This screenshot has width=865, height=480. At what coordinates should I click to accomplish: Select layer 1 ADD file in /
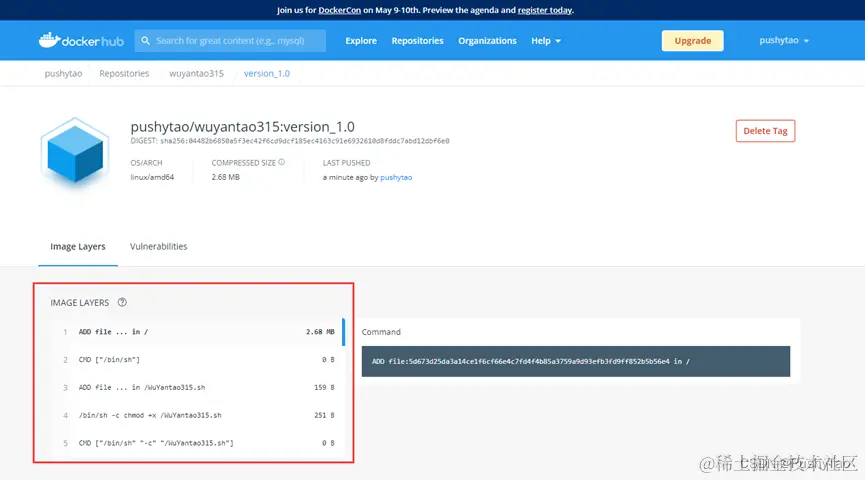pos(199,332)
